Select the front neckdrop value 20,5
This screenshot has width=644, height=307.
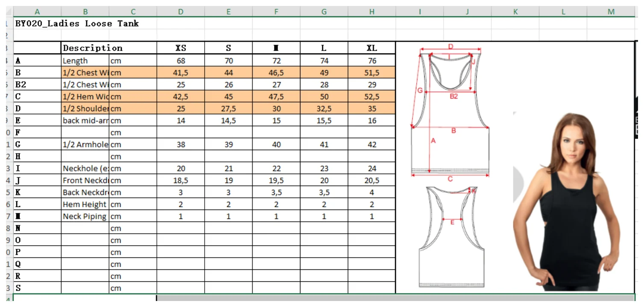372,180
